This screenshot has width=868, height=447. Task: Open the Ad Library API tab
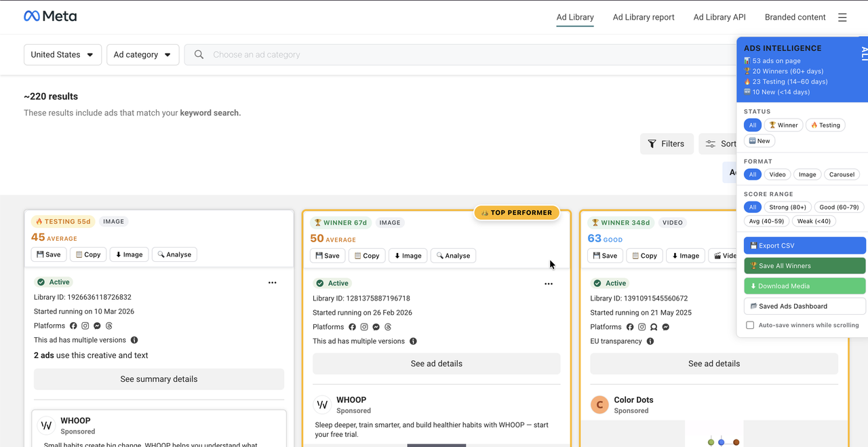coord(719,17)
